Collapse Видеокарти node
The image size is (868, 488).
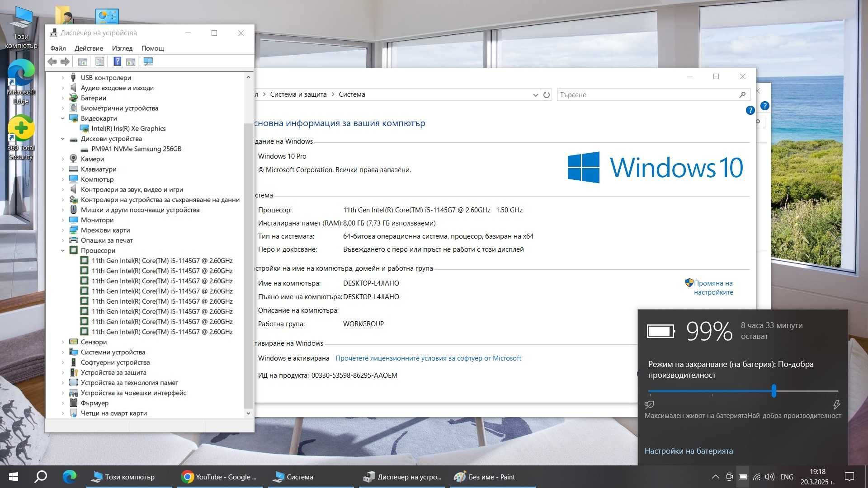click(x=63, y=118)
